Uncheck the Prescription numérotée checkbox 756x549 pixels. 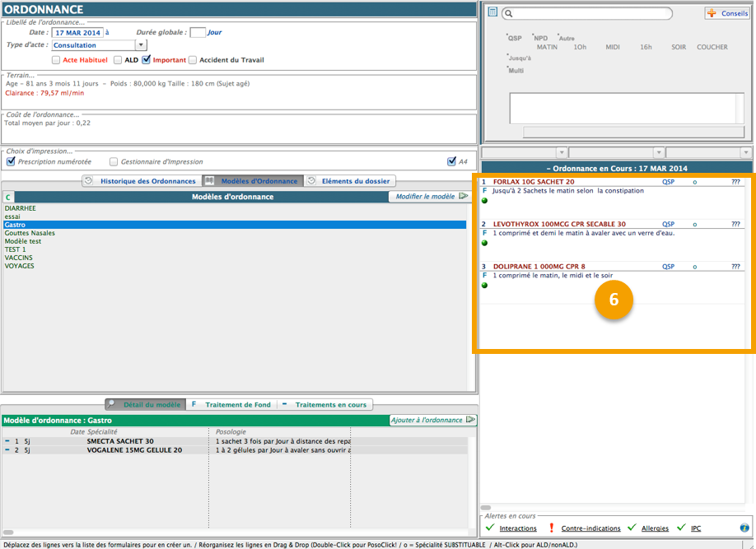click(11, 161)
